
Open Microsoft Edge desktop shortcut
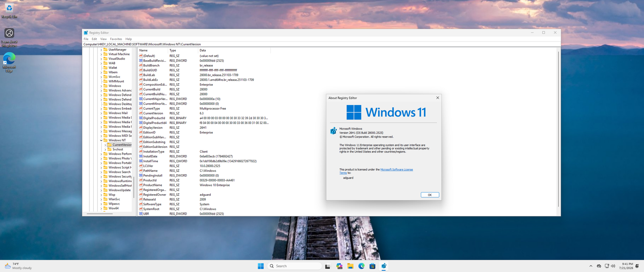pos(9,62)
